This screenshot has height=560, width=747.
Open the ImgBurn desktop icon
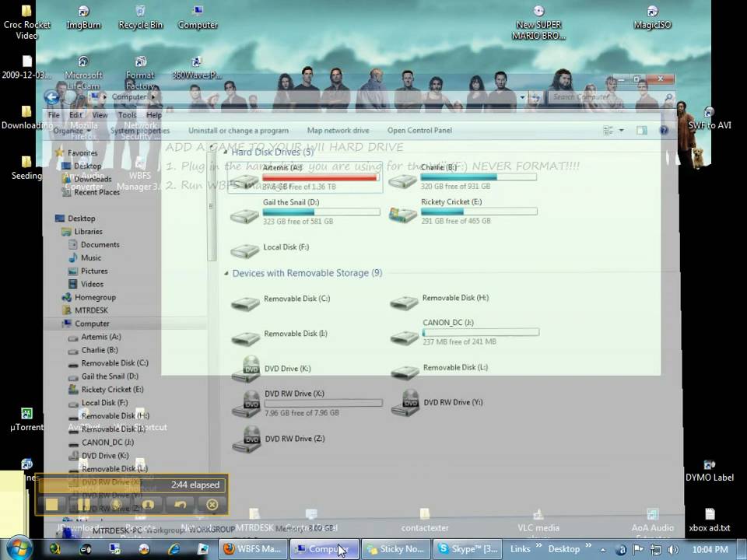tap(83, 18)
